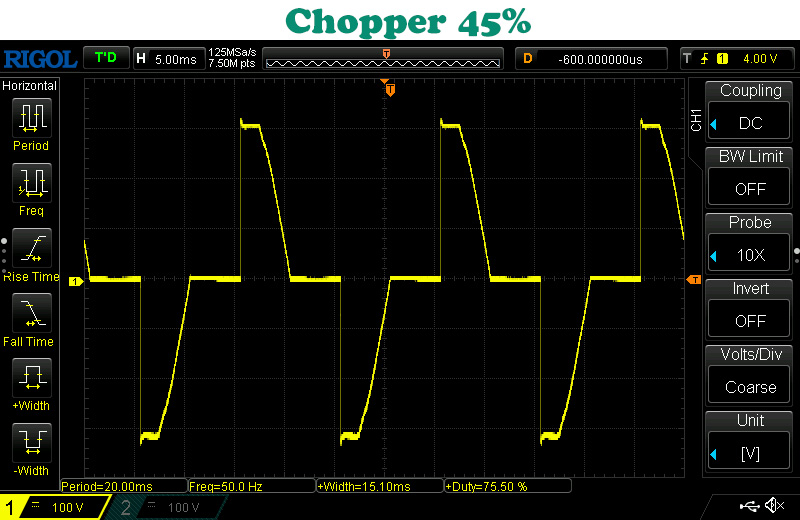The height and width of the screenshot is (520, 800).
Task: Click the +Duty=75.50 % measurement result
Action: pyautogui.click(x=508, y=486)
